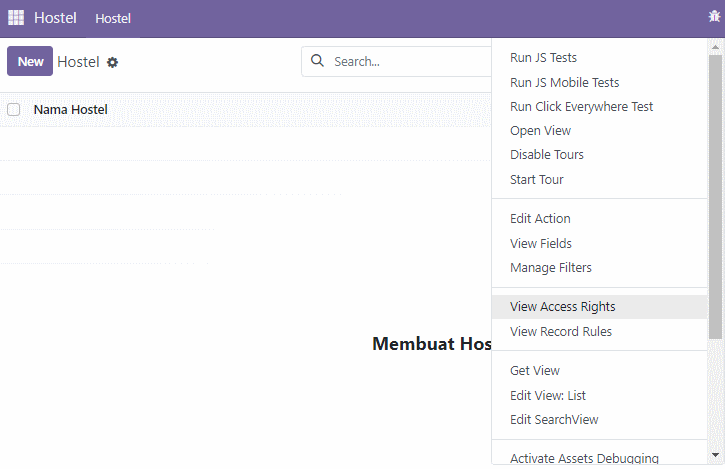725x469 pixels.
Task: Click the magnifier search icon
Action: tap(317, 61)
